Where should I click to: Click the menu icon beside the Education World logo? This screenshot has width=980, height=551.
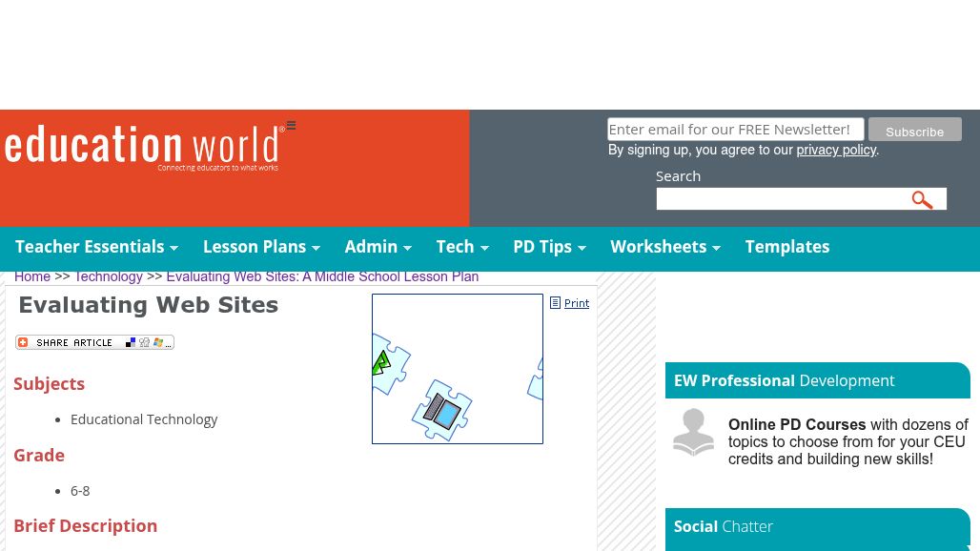[289, 126]
